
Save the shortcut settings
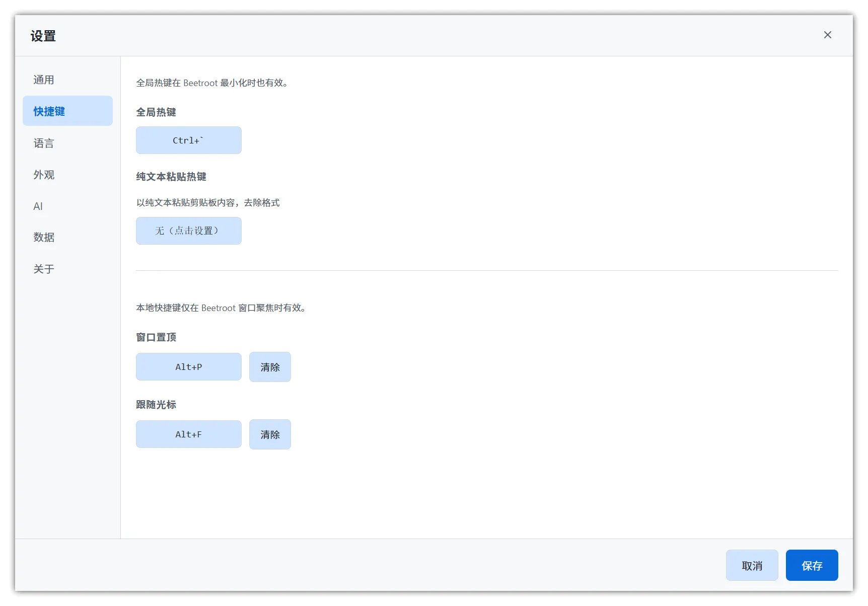[x=812, y=565]
